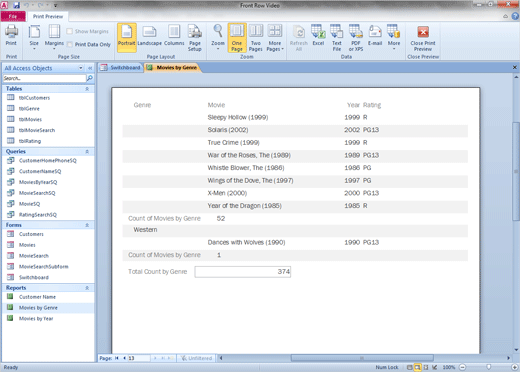Screen dimensions: 520x372
Task: Open the Page Setup dialog
Action: (x=195, y=37)
